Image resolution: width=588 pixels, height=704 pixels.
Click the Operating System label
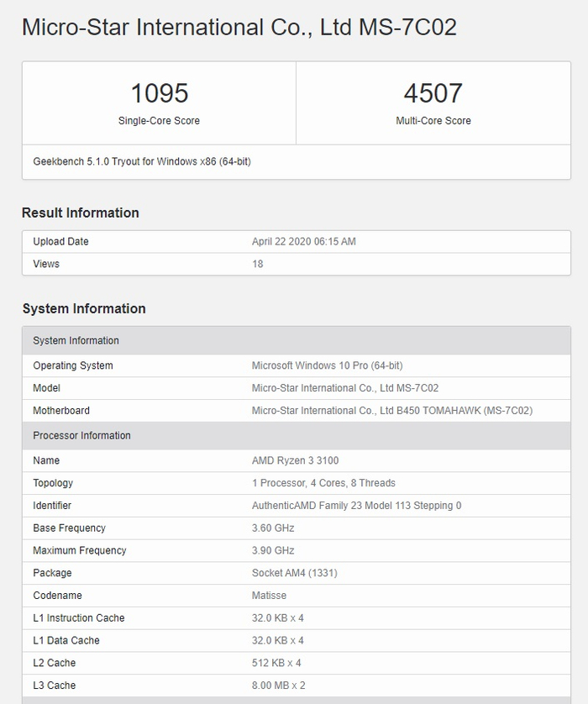click(x=73, y=365)
